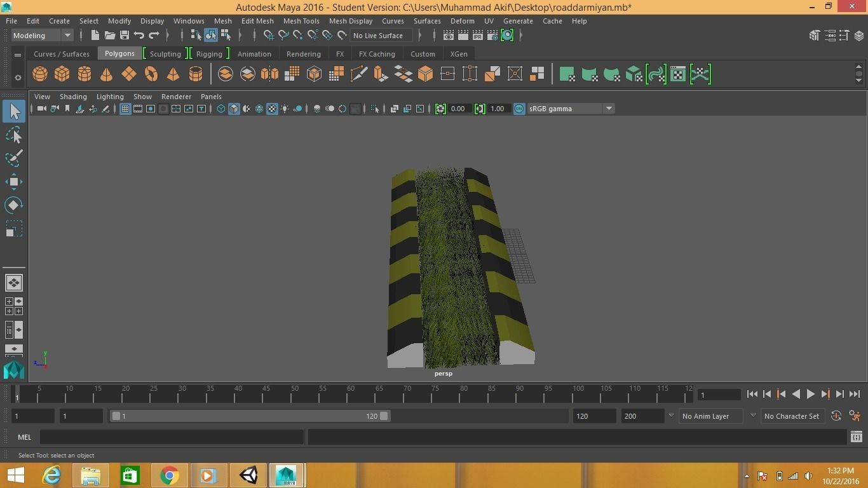Screen dimensions: 868x488
Task: Click the Bevel shelf icon
Action: (425, 74)
